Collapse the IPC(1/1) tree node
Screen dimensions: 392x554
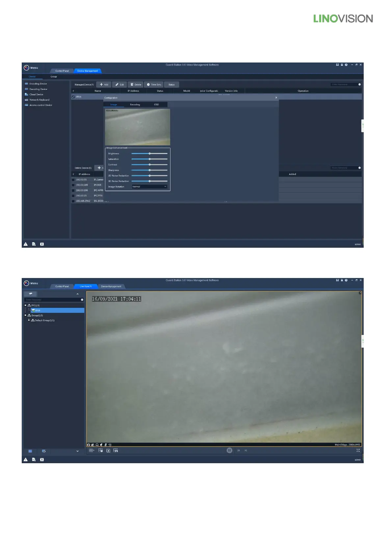tap(25, 305)
